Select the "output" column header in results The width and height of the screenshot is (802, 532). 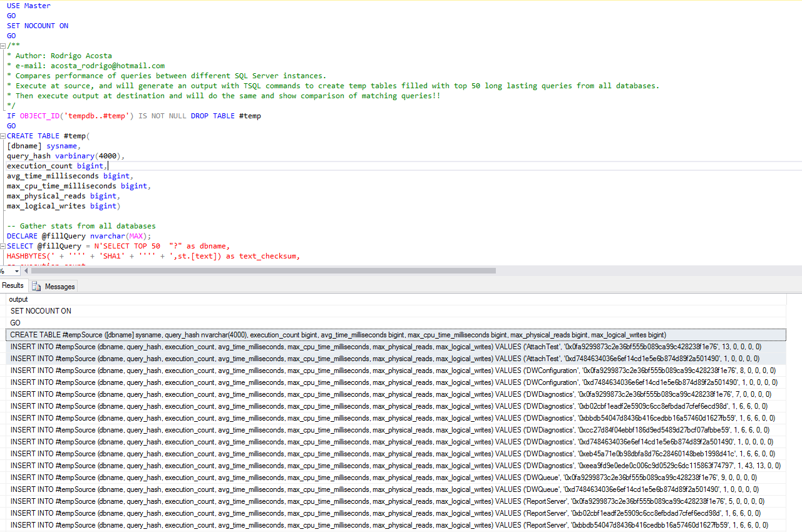coord(396,299)
